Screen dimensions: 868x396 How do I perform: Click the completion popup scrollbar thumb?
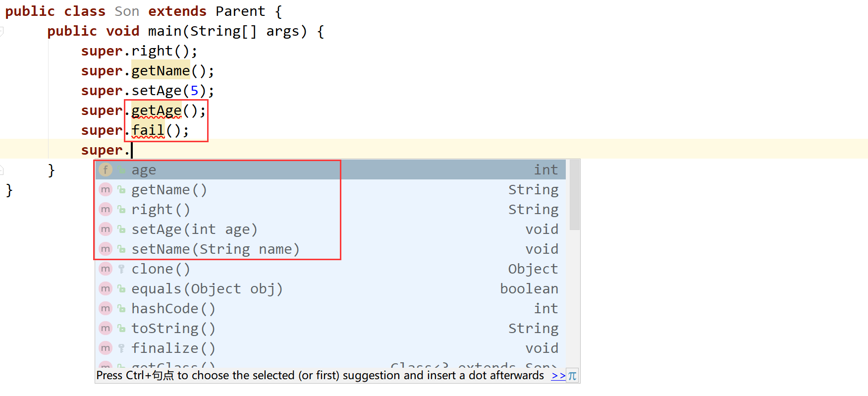(575, 195)
